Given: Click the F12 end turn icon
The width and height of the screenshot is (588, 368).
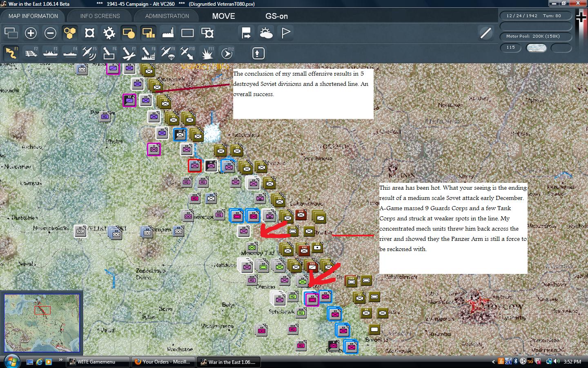Looking at the screenshot, I should point(227,53).
